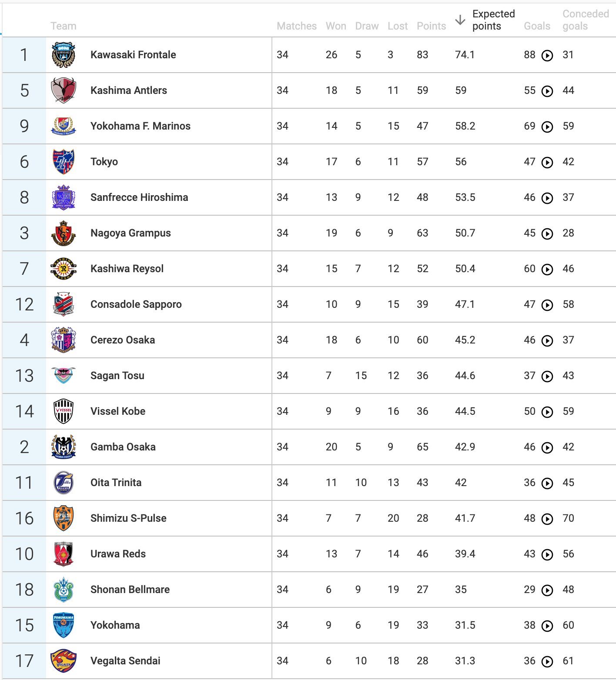616x680 pixels.
Task: Click the Gamba Osaka team badge
Action: [64, 447]
